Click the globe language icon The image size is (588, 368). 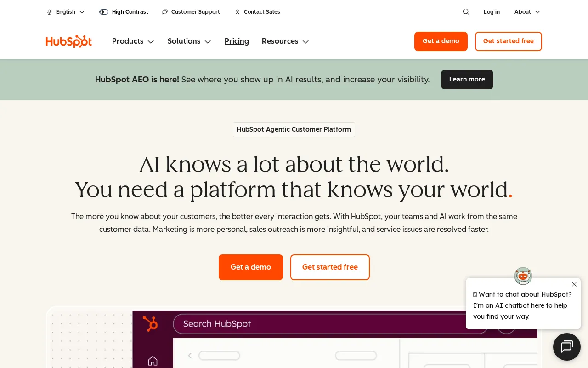(50, 12)
